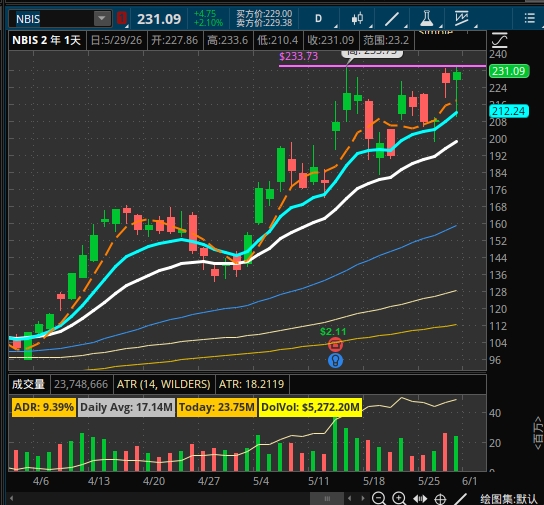
Task: Click the close value 收:231.09
Action: tap(331, 40)
